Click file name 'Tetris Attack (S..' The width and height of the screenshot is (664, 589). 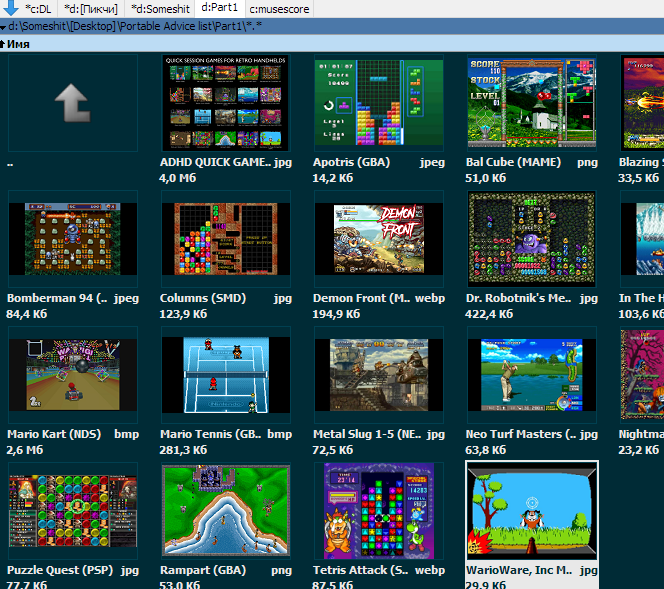[x=360, y=570]
